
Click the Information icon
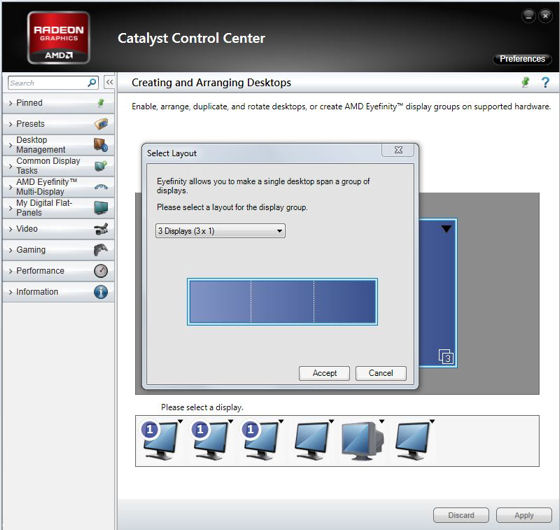pos(101,292)
